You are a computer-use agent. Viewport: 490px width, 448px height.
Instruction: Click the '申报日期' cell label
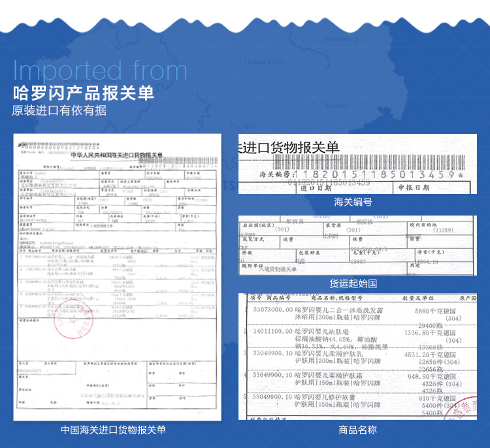(414, 187)
